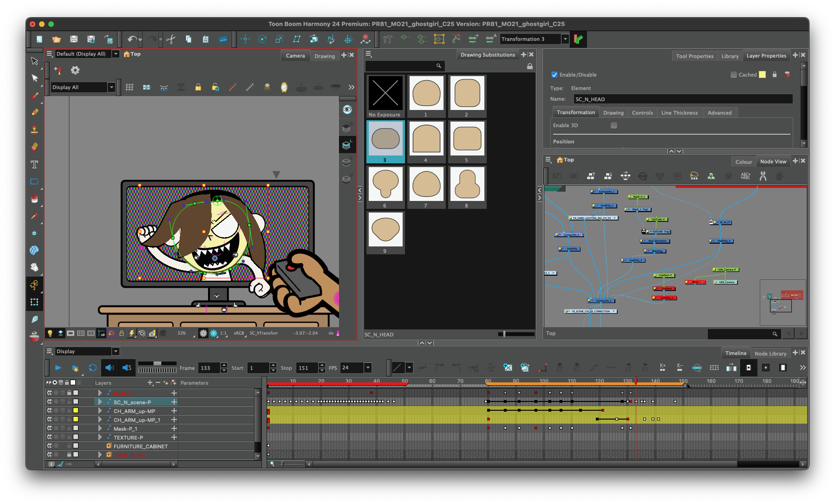Screen dimensions: 835x504
Task: Toggle the Cached checkbox
Action: point(734,75)
